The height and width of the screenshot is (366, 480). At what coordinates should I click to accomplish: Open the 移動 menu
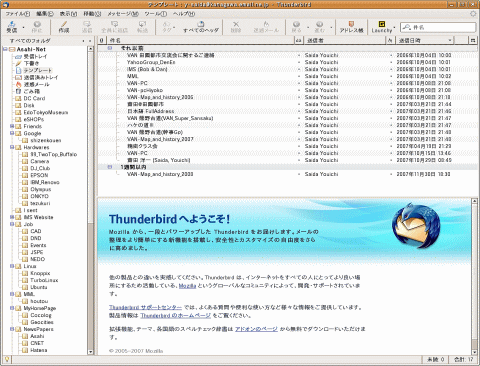click(x=92, y=14)
